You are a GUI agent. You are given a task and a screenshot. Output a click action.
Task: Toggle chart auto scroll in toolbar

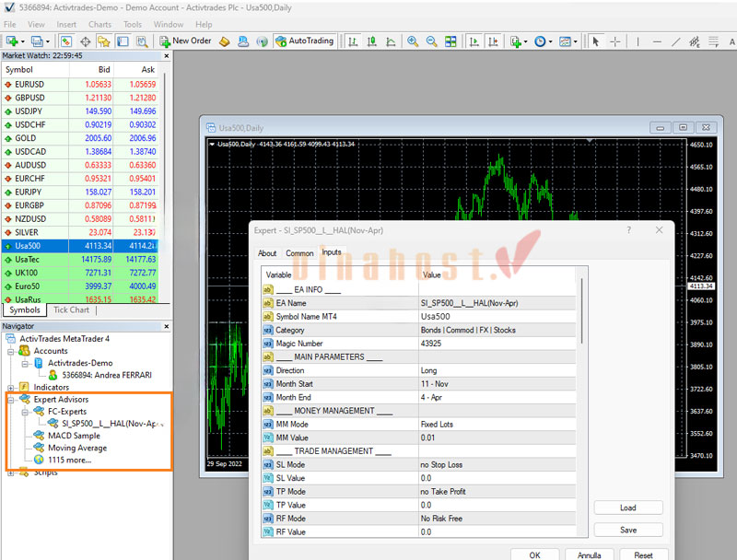pyautogui.click(x=474, y=41)
